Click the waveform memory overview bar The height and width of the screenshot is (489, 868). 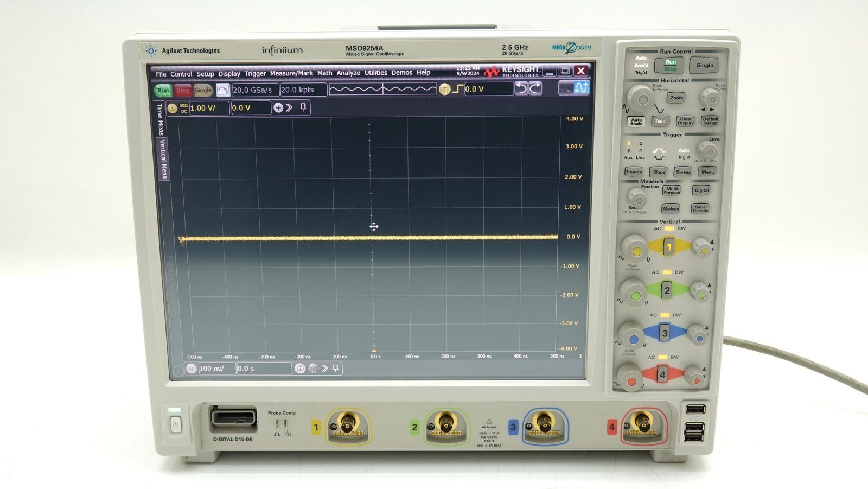[383, 89]
